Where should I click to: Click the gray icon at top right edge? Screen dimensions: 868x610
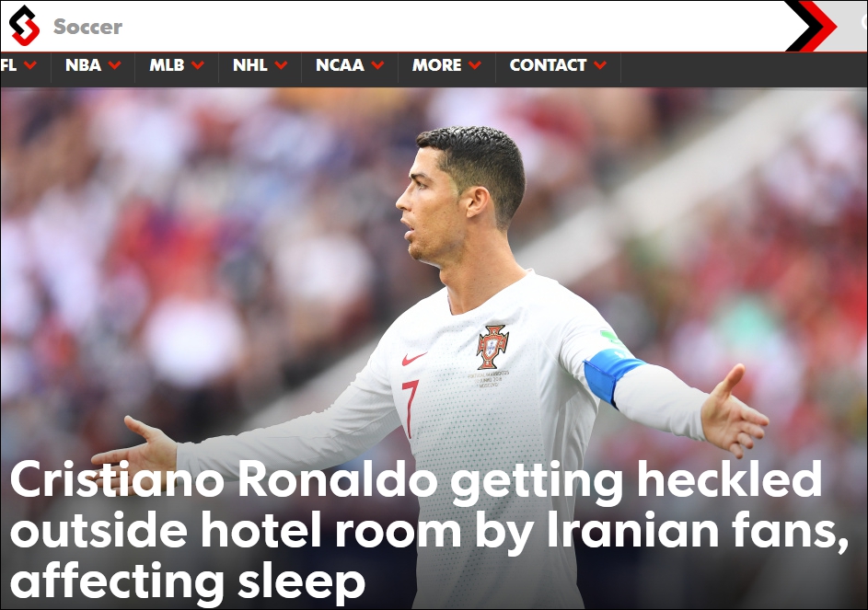864,23
